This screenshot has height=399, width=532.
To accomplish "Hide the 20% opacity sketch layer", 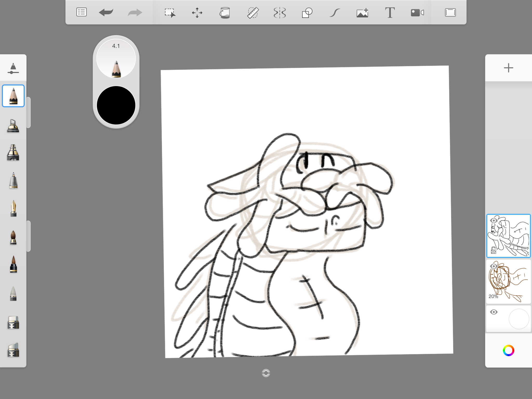I will pos(494,266).
